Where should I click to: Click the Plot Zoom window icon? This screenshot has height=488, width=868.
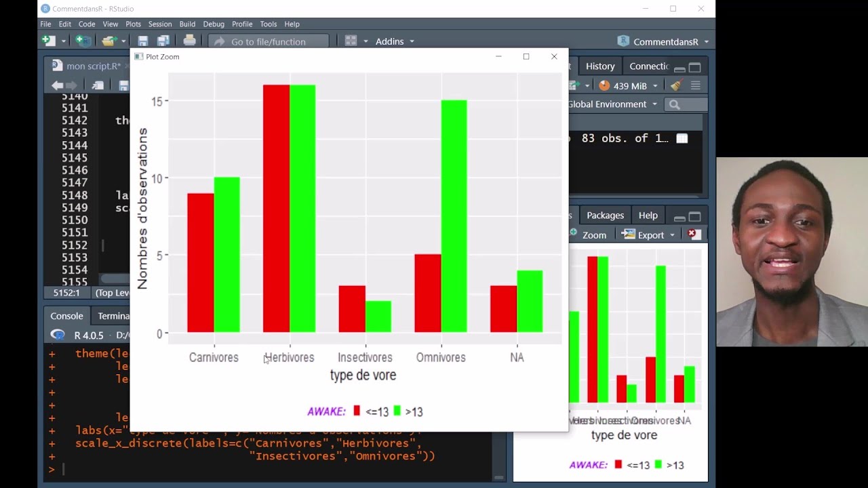tap(138, 56)
